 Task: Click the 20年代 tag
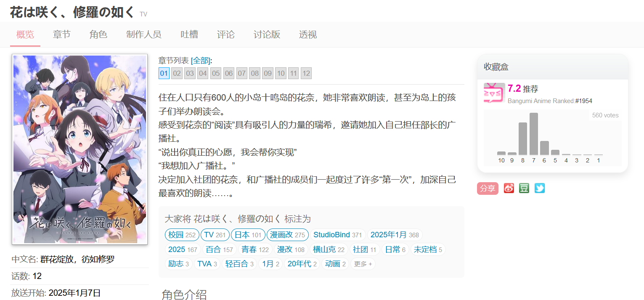coord(302,264)
